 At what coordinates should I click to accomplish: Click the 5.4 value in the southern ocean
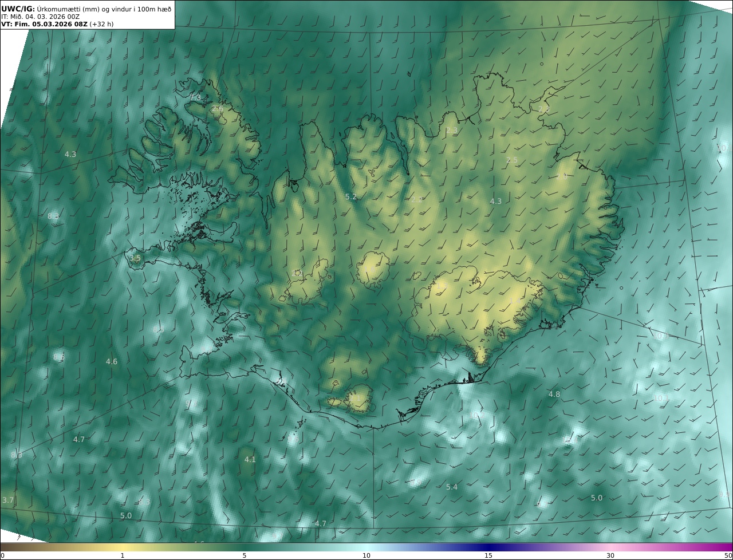click(452, 487)
